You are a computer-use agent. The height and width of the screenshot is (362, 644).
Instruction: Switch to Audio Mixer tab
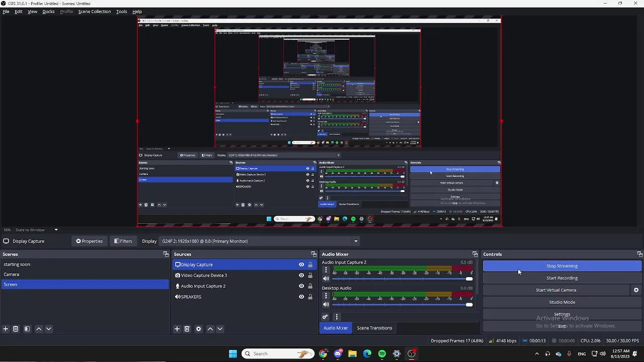point(336,328)
